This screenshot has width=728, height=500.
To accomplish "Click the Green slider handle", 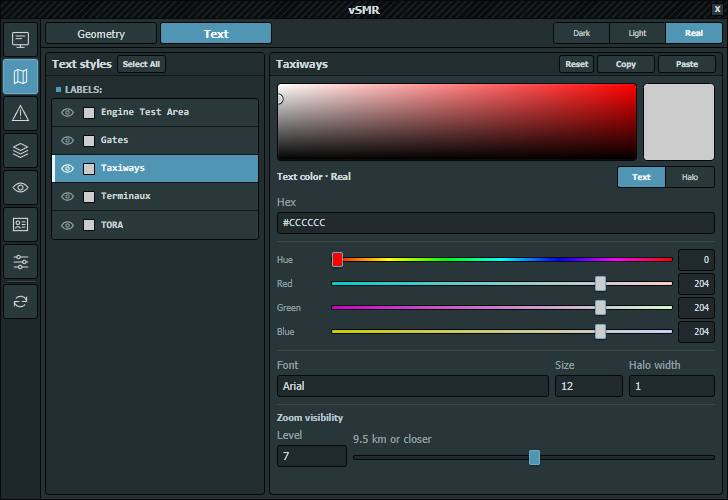I will point(600,307).
